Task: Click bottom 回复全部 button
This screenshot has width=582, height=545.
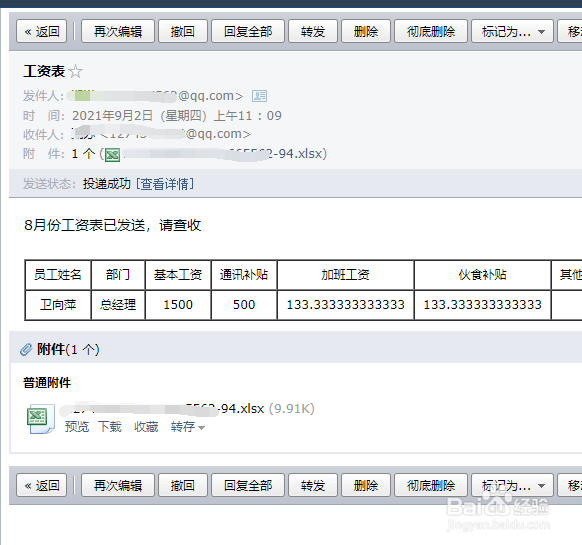Action: coord(248,485)
